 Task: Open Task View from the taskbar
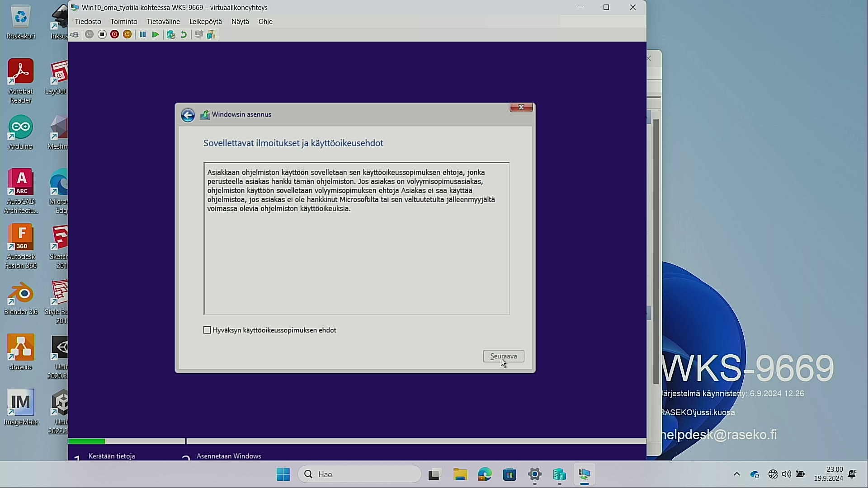point(434,474)
